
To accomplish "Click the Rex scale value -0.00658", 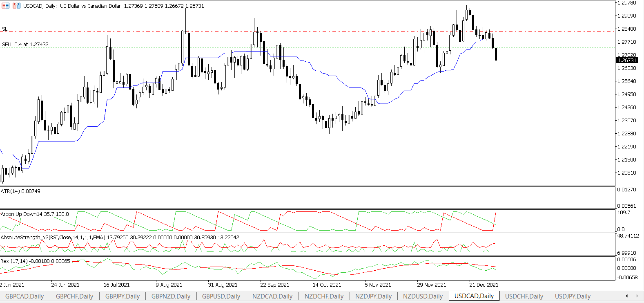I will pyautogui.click(x=627, y=278).
